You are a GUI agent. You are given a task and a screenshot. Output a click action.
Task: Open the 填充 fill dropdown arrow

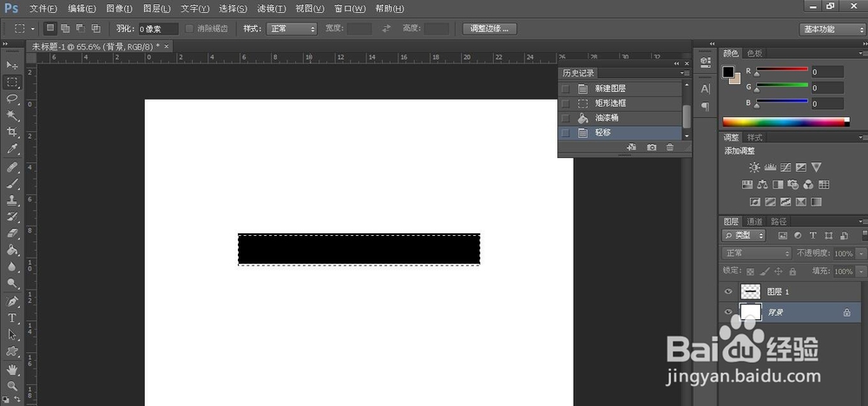click(860, 272)
